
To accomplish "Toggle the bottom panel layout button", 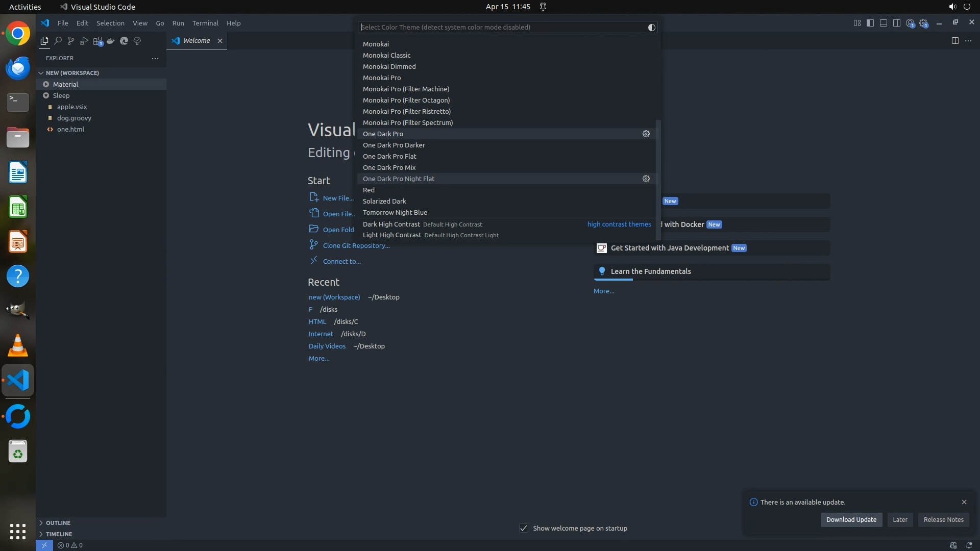I will click(x=884, y=23).
